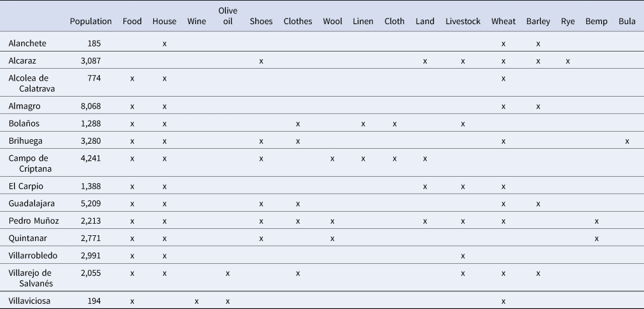Click the Shoes column header

click(261, 22)
